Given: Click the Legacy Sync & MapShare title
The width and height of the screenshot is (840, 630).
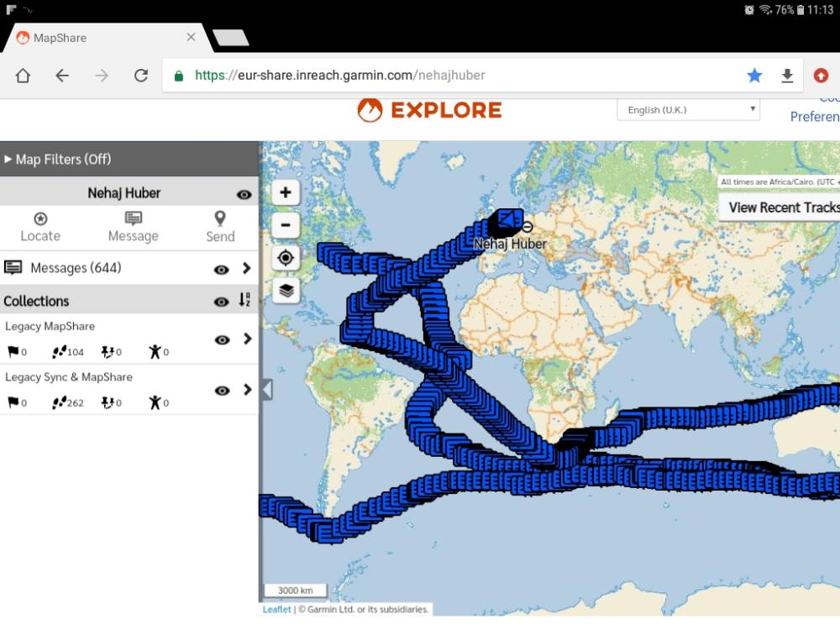Looking at the screenshot, I should coord(69,376).
